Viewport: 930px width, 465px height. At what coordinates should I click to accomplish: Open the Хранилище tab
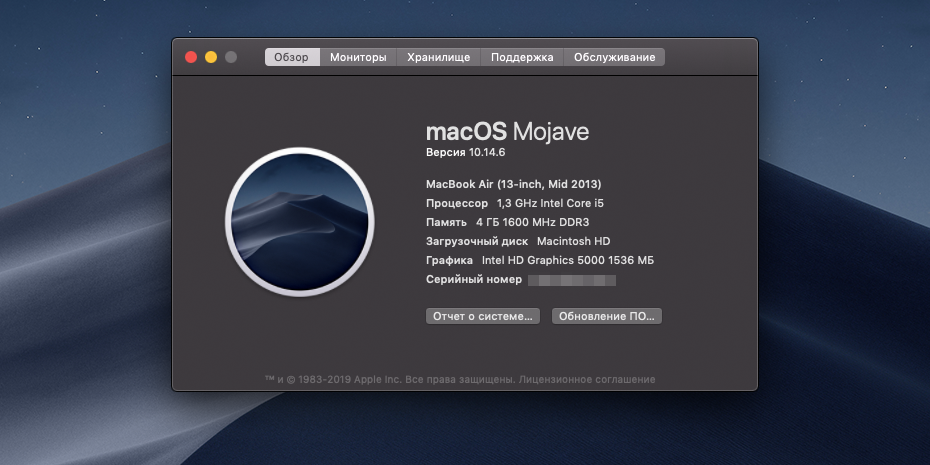[438, 57]
